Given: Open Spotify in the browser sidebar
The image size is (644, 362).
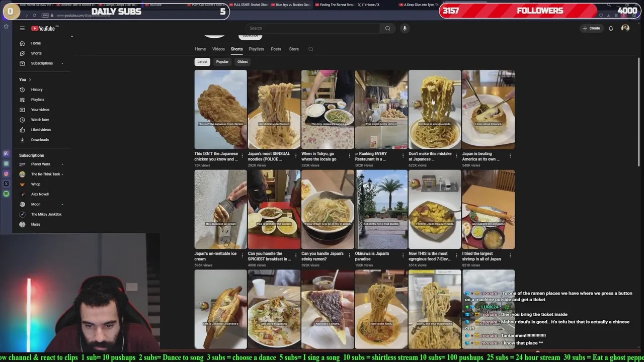Looking at the screenshot, I should tap(6, 194).
